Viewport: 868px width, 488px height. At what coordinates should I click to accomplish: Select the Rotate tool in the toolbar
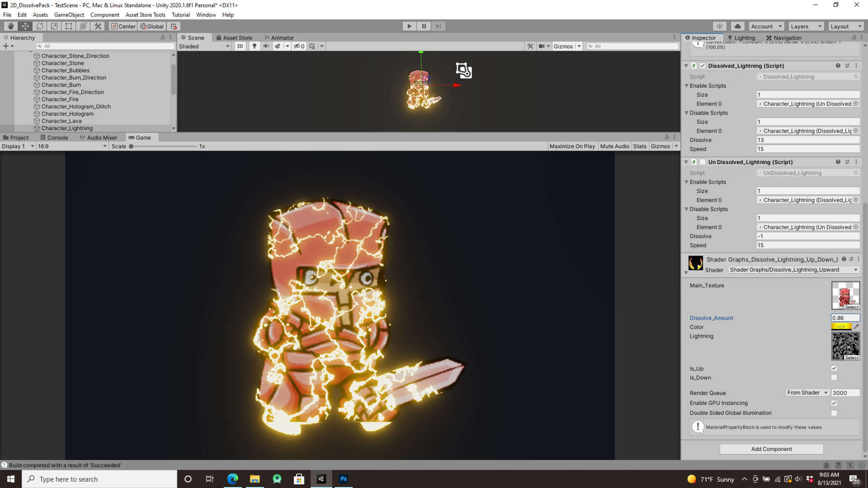click(x=39, y=26)
